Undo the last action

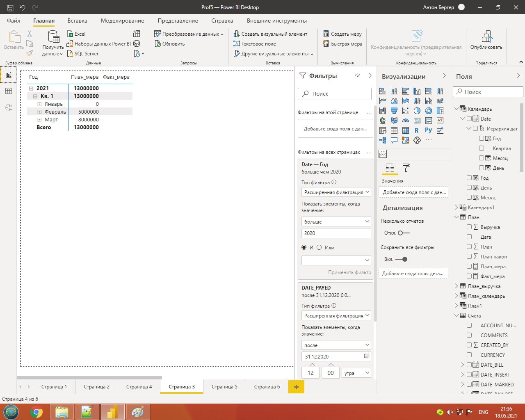coord(23,7)
